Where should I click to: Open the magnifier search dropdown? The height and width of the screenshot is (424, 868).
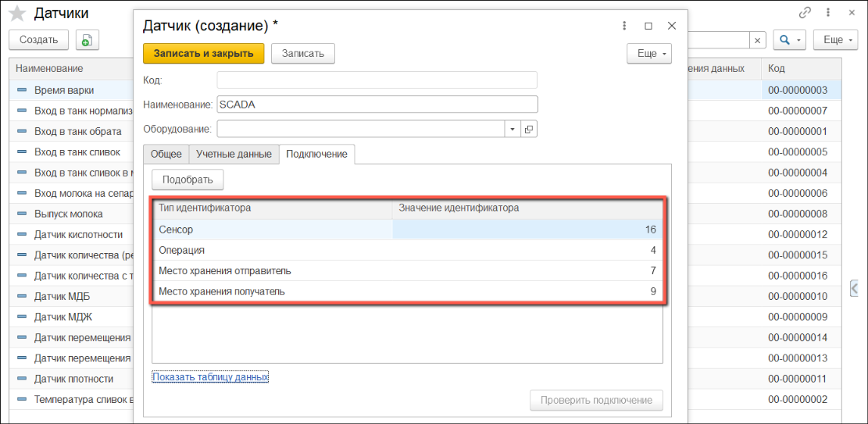pos(789,40)
